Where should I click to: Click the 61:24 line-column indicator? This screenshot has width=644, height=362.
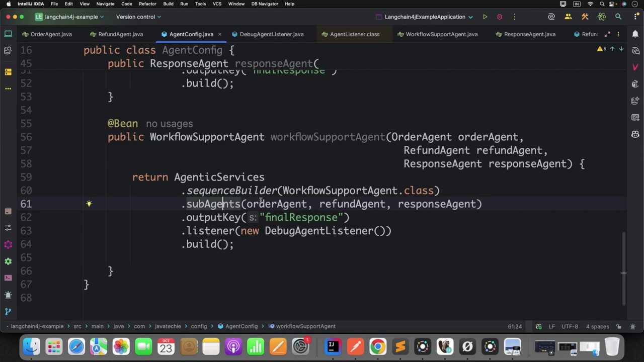(515, 326)
